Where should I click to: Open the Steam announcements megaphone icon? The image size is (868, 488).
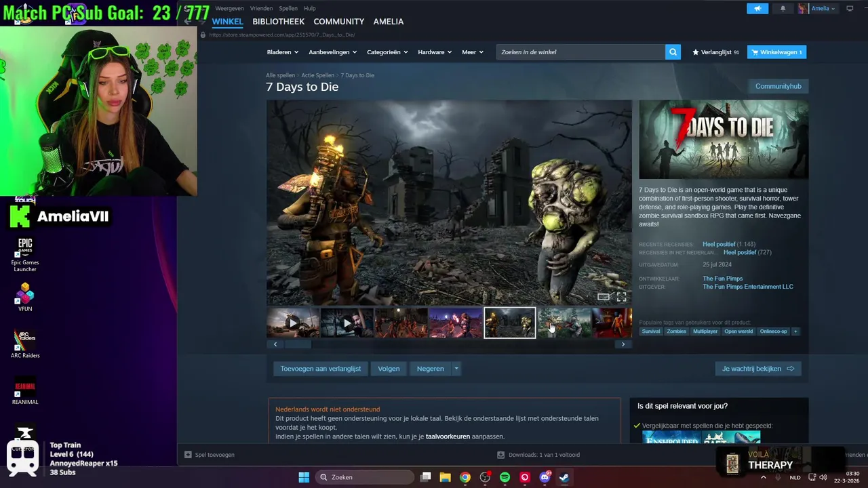coord(757,9)
